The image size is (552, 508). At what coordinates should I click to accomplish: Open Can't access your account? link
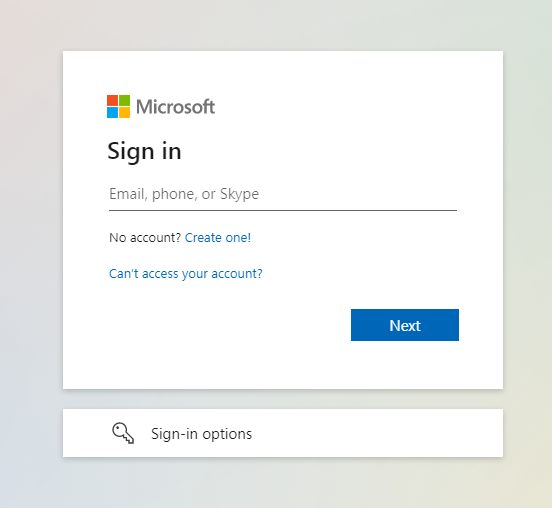click(186, 274)
